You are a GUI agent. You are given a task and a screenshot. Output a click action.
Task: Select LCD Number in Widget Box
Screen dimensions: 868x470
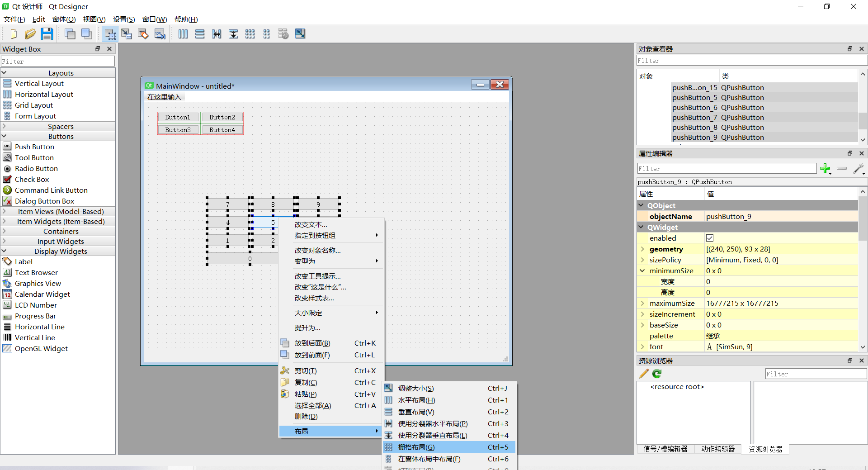coord(36,305)
